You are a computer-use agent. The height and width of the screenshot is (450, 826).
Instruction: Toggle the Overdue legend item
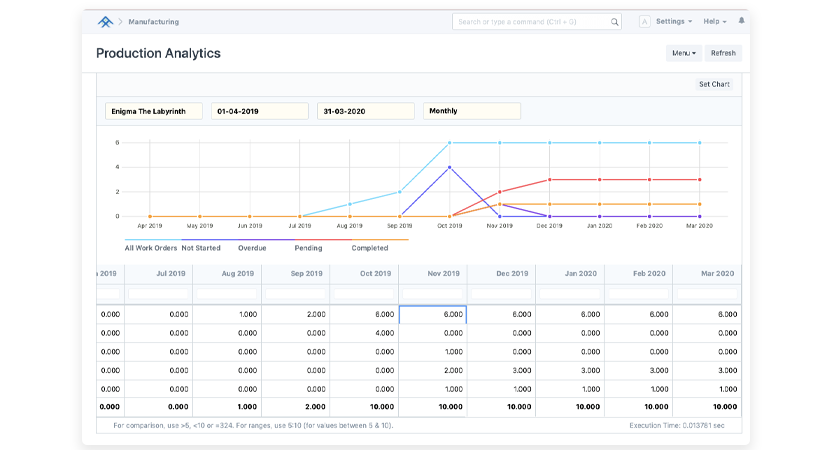coord(252,248)
